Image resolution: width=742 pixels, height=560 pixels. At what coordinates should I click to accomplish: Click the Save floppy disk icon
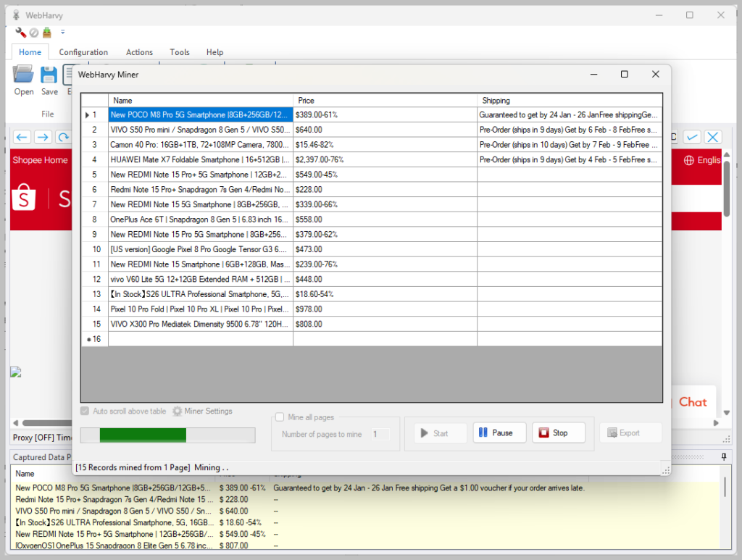coord(49,75)
